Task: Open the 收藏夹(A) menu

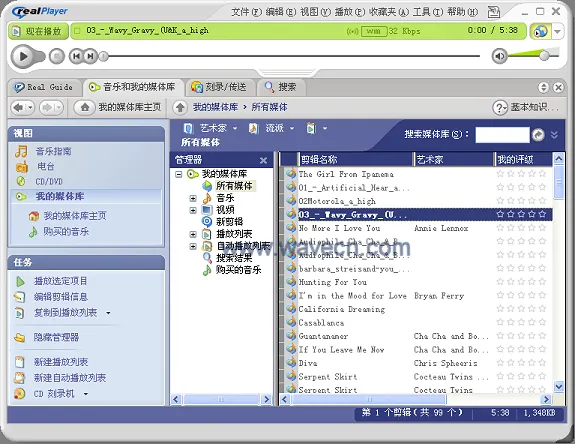Action: (x=389, y=12)
